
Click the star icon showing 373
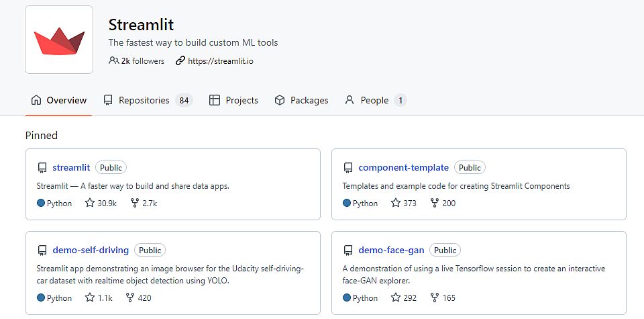(396, 203)
